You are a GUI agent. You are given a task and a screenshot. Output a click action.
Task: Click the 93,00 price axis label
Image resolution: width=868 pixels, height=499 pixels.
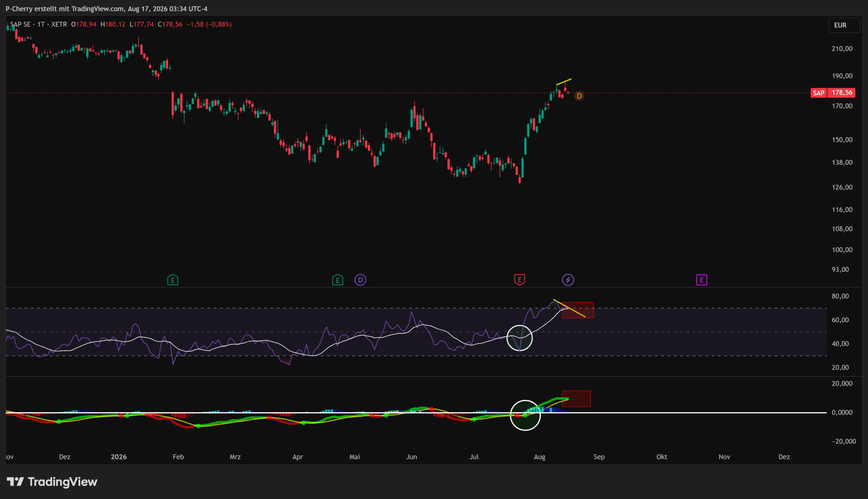[840, 270]
